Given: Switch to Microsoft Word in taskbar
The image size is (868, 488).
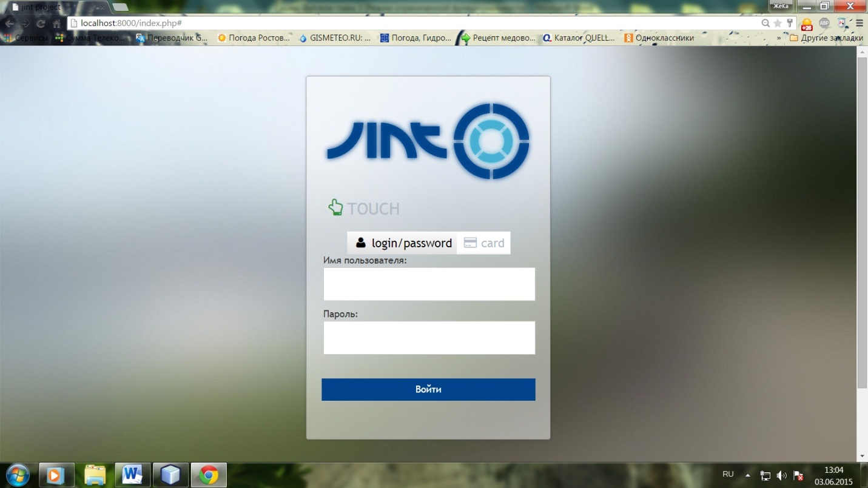Looking at the screenshot, I should click(x=132, y=475).
